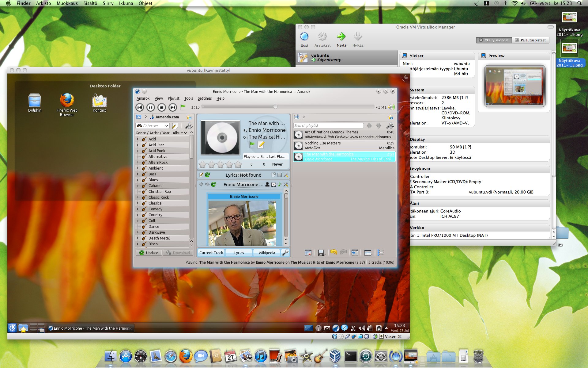The width and height of the screenshot is (588, 368).
Task: Expand Country genre row
Action: [138, 215]
